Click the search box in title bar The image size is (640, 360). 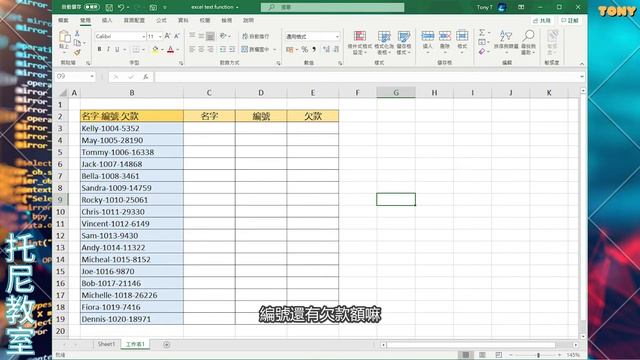332,7
